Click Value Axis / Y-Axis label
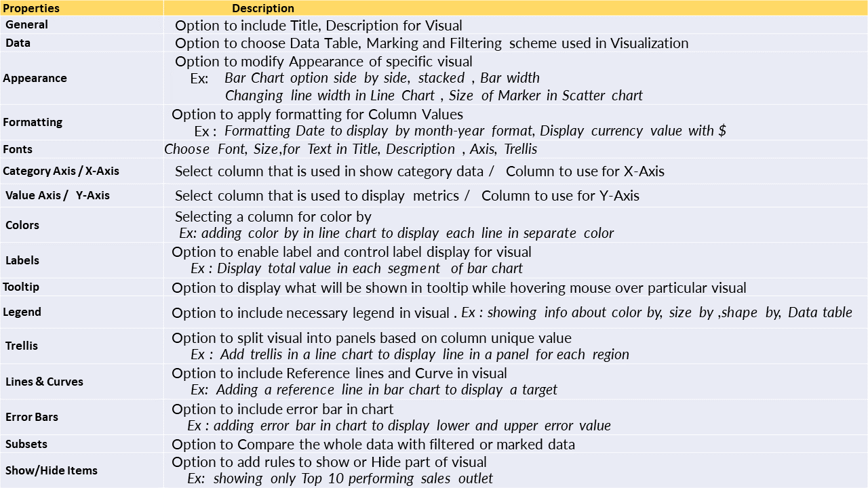Image resolution: width=868 pixels, height=488 pixels. (58, 195)
